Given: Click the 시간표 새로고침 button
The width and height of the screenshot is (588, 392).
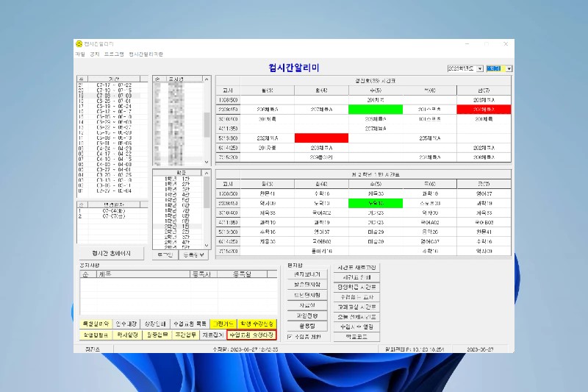Looking at the screenshot, I should (x=356, y=268).
